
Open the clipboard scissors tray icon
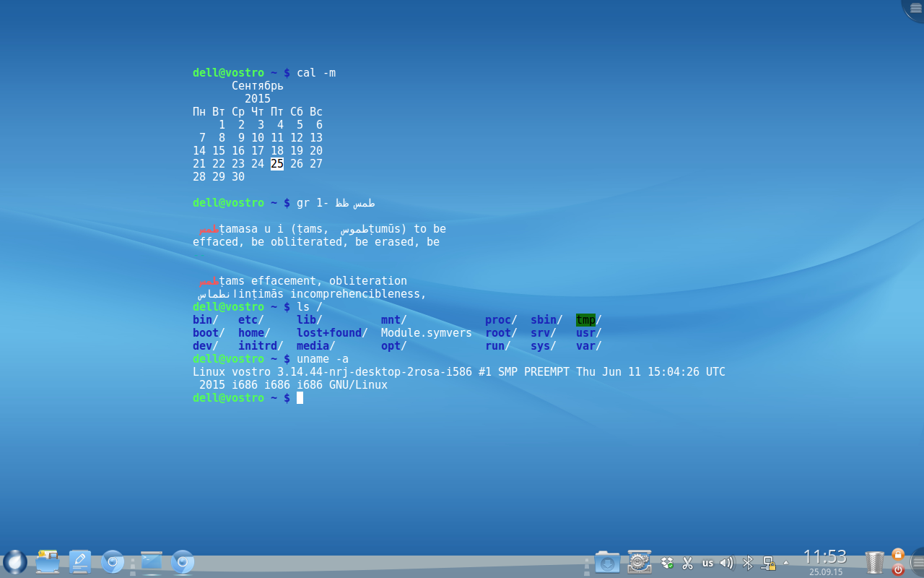click(687, 563)
